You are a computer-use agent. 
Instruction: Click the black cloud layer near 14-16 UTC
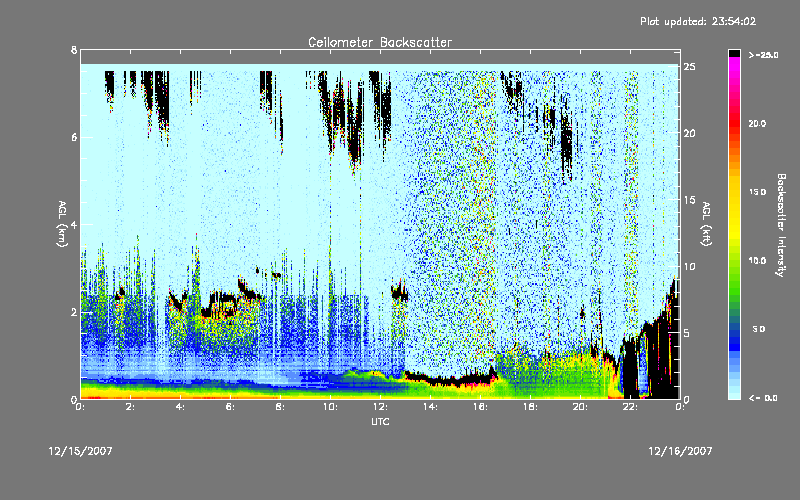452,380
